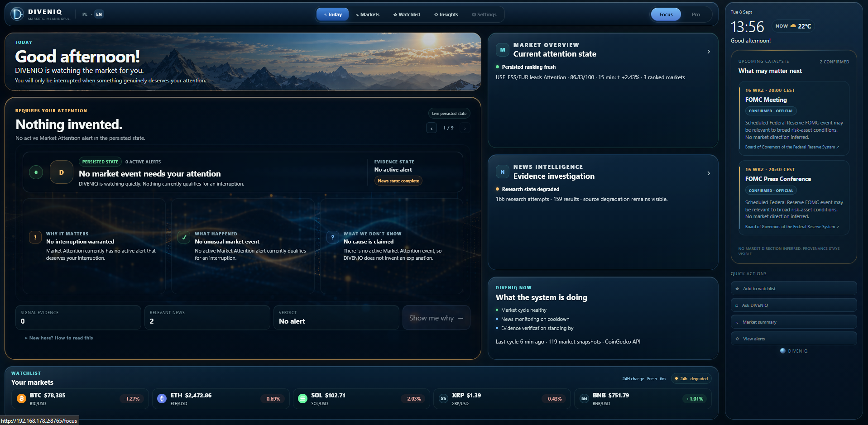Click the Market Overview M icon
This screenshot has width=868, height=425.
503,50
